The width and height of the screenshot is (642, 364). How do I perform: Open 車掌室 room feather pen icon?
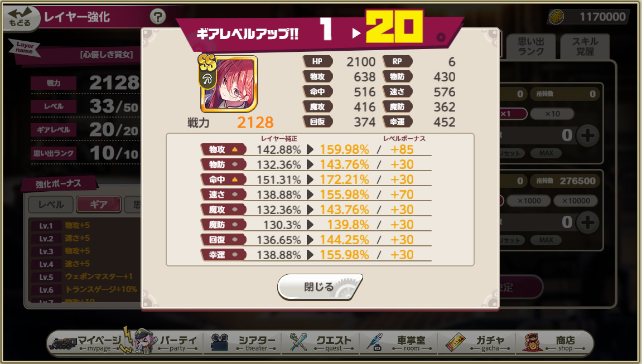374,342
